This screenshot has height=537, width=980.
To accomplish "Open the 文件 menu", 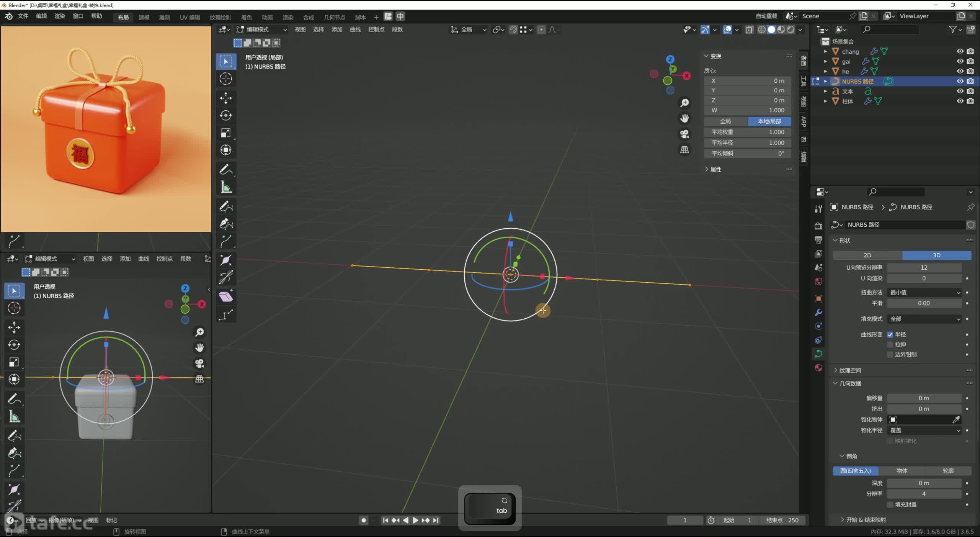I will 23,16.
